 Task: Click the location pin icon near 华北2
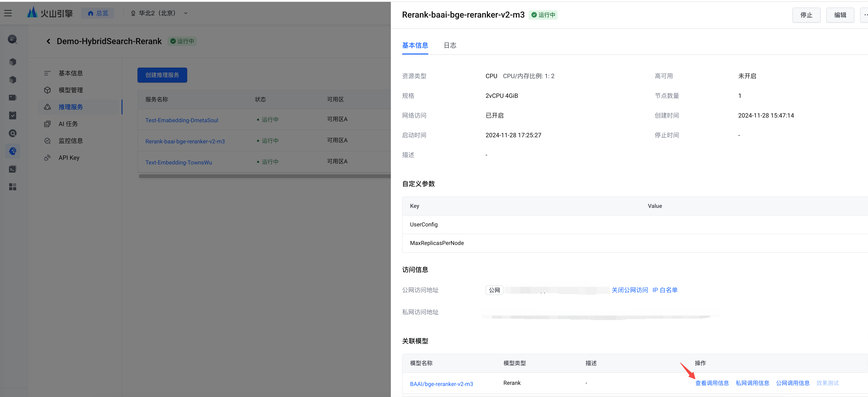pos(133,13)
